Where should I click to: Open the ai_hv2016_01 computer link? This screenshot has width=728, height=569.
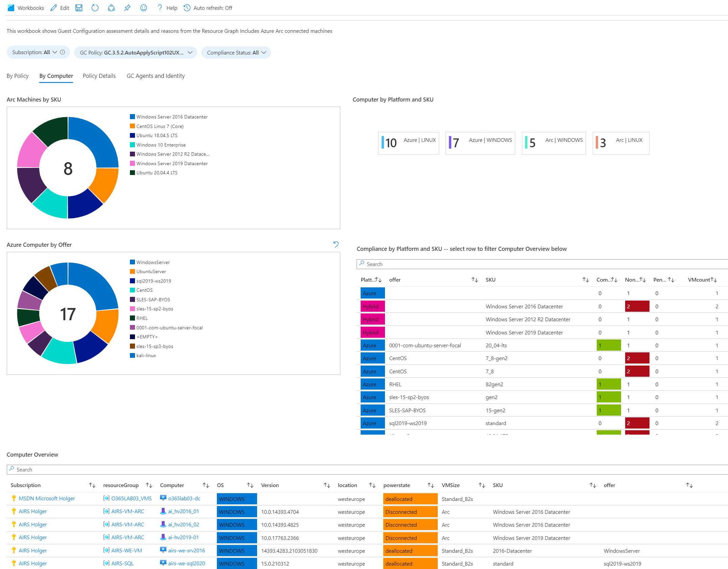[184, 511]
